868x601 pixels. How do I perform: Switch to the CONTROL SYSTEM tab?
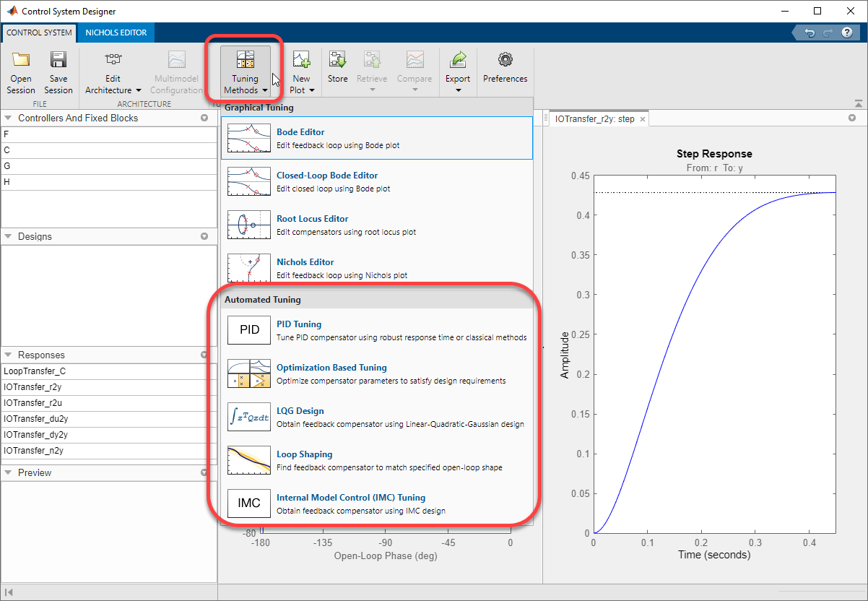click(39, 33)
